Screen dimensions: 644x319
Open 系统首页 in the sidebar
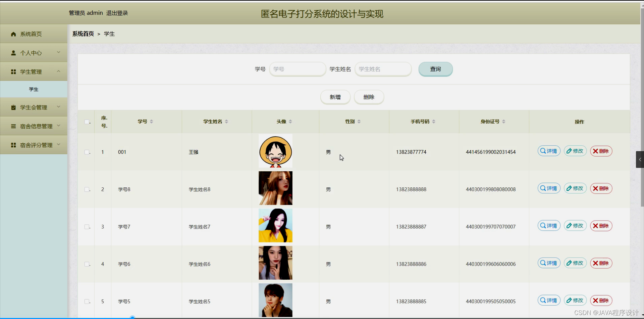[x=34, y=34]
